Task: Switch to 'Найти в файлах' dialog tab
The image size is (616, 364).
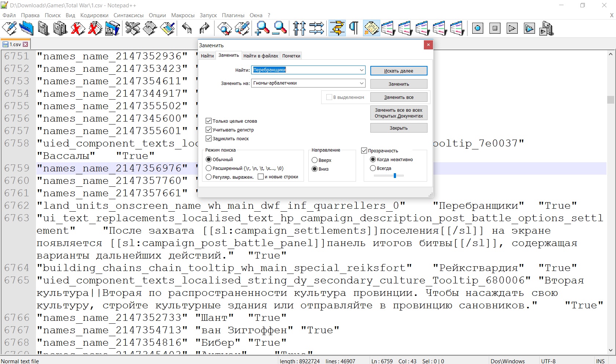Action: (261, 56)
